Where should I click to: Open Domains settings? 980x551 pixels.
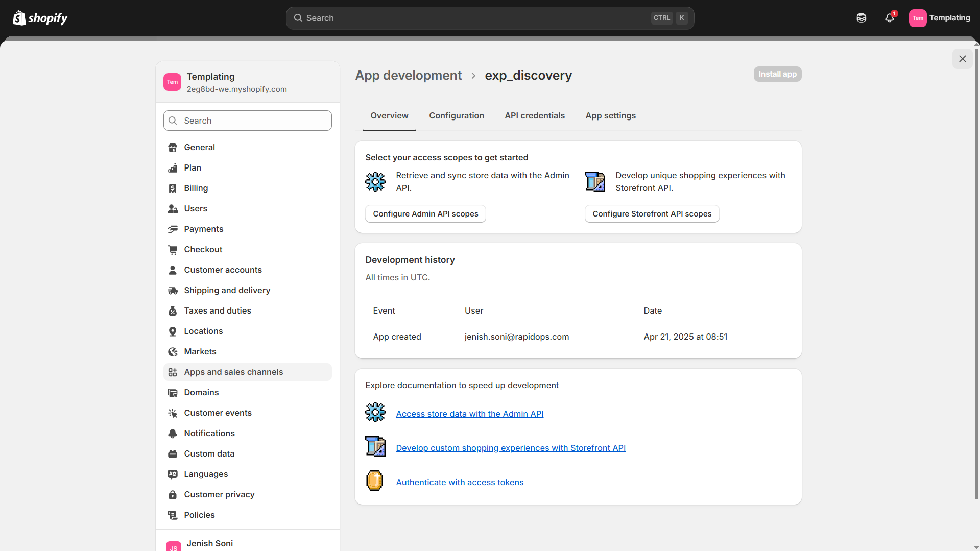pos(248,393)
